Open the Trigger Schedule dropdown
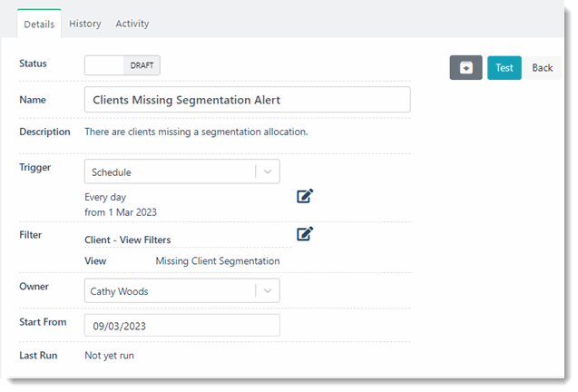The height and width of the screenshot is (392, 578). click(x=181, y=171)
